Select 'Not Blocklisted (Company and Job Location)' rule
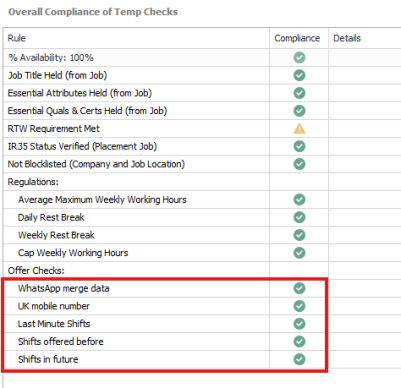This screenshot has height=388, width=401. [x=96, y=164]
